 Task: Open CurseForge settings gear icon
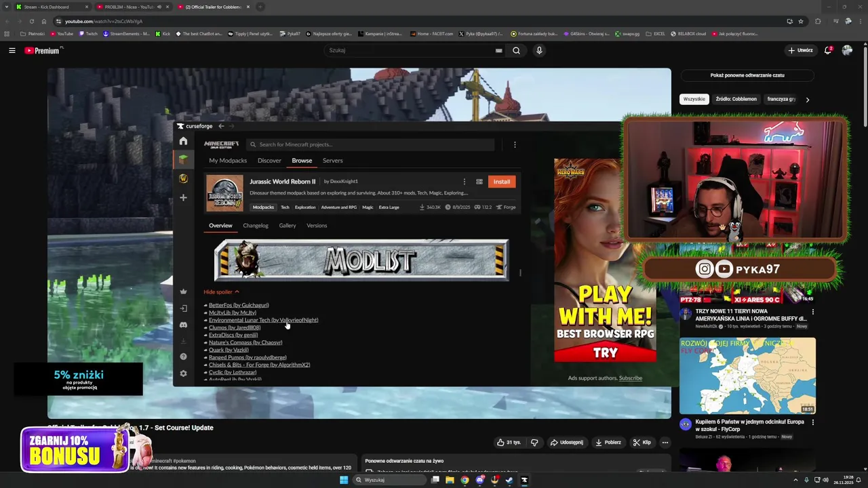point(183,373)
